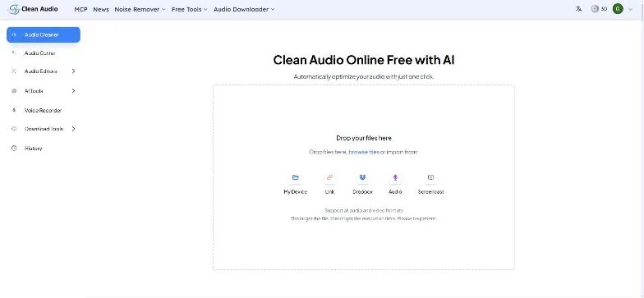Import from My Device folder icon

point(296,177)
